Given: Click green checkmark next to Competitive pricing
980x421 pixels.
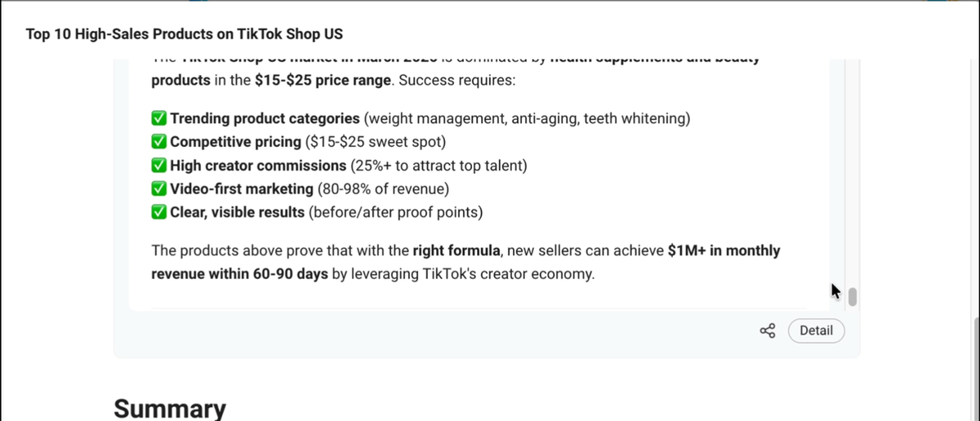Looking at the screenshot, I should coord(160,142).
